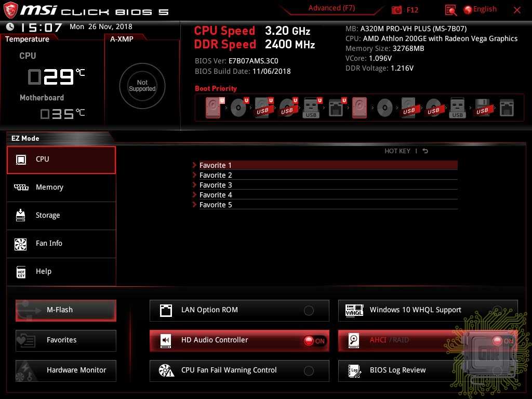Click the A-XMP Not Supported dial

[x=142, y=86]
